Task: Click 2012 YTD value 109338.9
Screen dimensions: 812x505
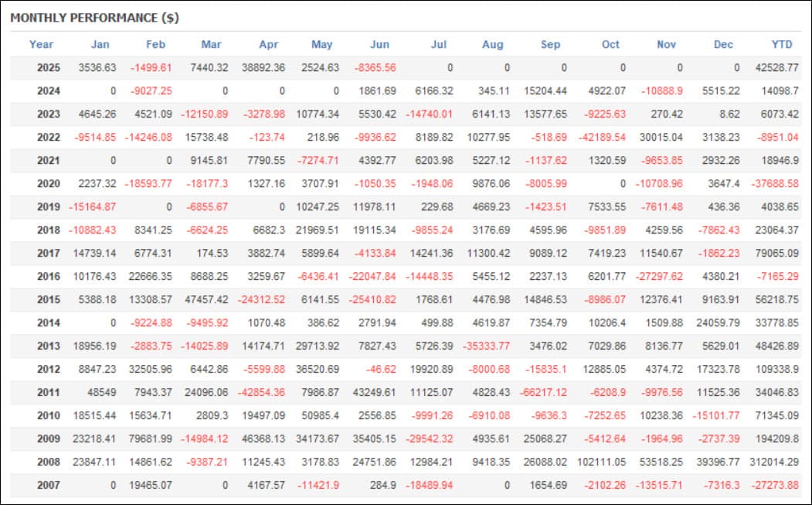Action: [x=776, y=369]
